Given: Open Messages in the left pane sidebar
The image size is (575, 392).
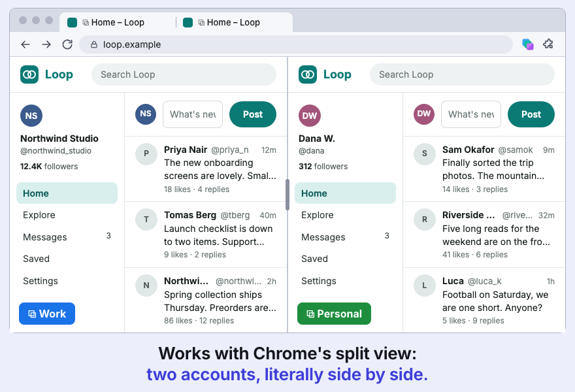Looking at the screenshot, I should (x=67, y=237).
